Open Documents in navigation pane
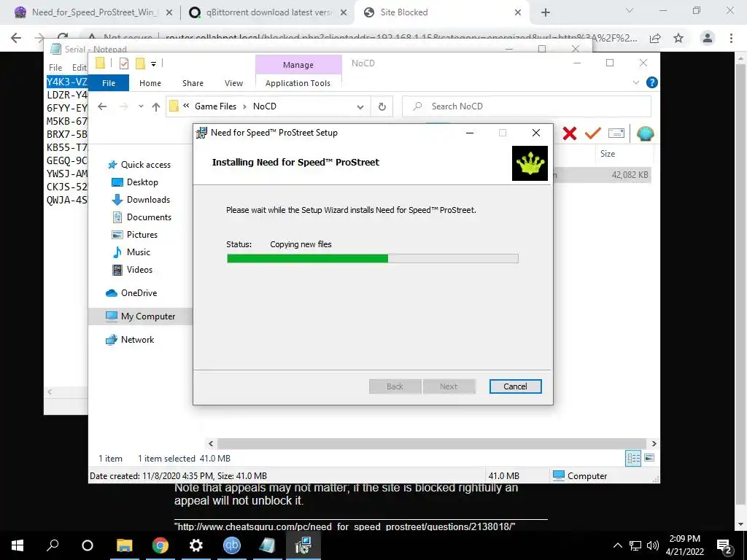Screen dimensions: 747x560 click(x=149, y=217)
